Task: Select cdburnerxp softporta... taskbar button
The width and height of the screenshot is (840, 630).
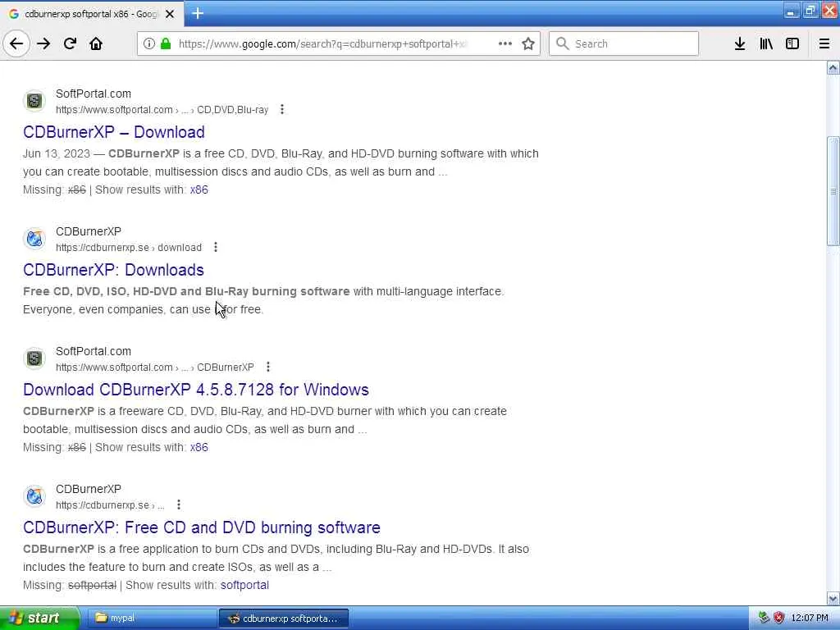Action: click(284, 619)
